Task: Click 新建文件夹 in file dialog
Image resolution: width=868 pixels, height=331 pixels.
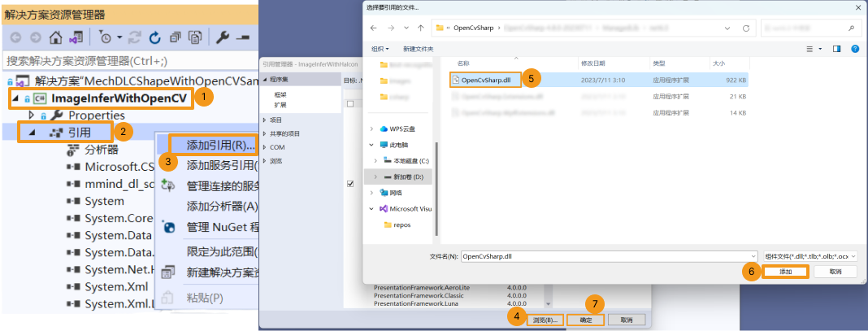Action: pyautogui.click(x=419, y=49)
